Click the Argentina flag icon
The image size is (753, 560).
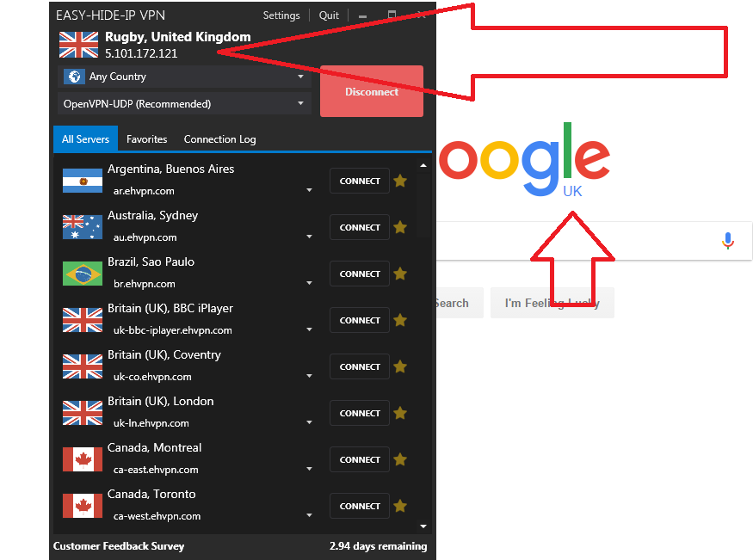83,181
